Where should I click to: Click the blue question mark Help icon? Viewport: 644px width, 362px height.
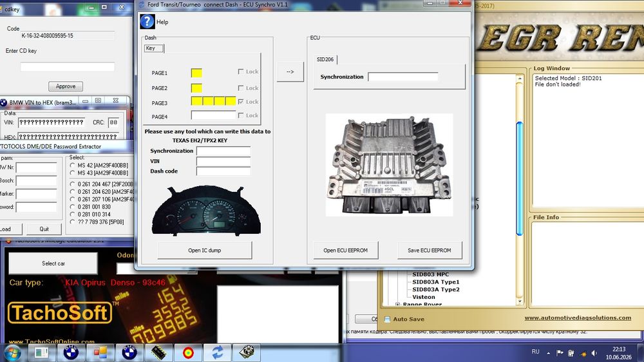tap(147, 22)
